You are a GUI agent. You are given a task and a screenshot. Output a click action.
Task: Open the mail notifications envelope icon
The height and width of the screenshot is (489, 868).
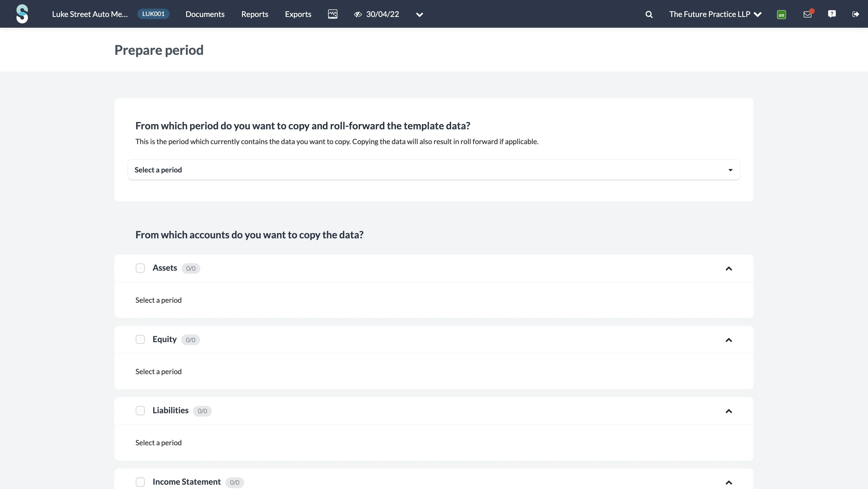click(x=808, y=14)
